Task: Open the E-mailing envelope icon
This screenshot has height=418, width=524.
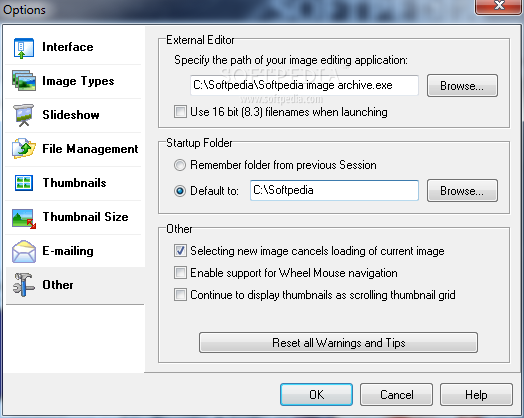Action: [24, 251]
